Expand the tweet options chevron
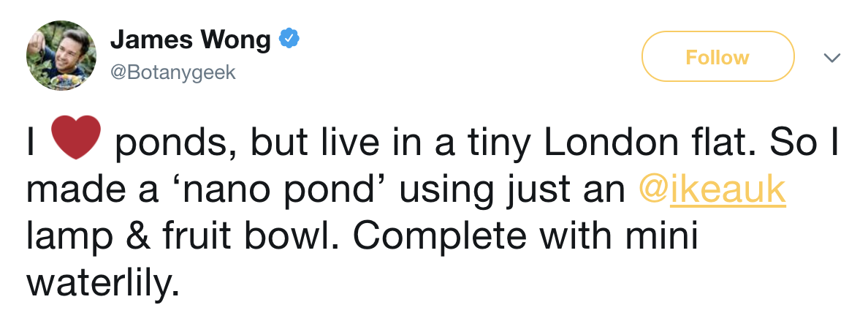The width and height of the screenshot is (868, 313). [x=831, y=57]
